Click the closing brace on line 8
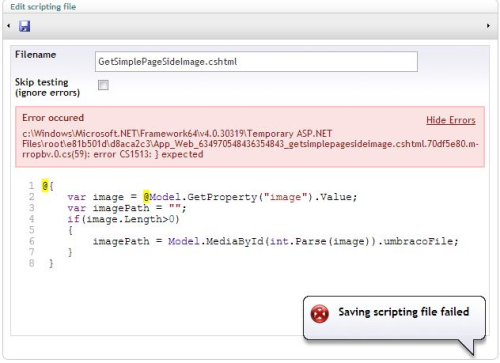Viewport: 500px width, 363px height. pyautogui.click(x=51, y=263)
